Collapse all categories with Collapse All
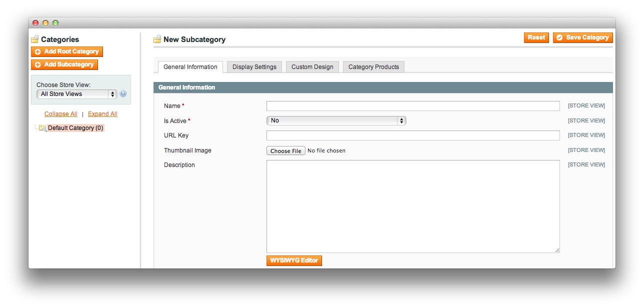The height and width of the screenshot is (308, 644). 61,114
